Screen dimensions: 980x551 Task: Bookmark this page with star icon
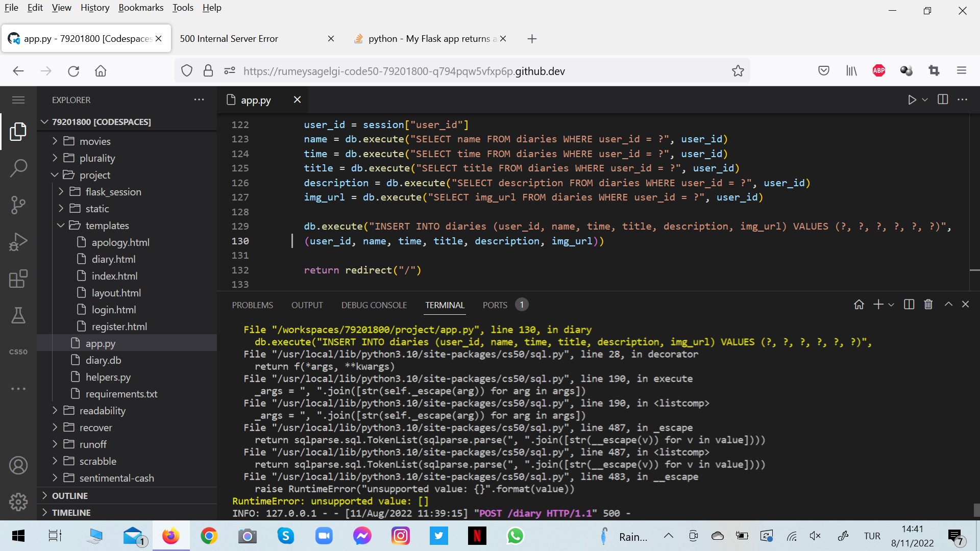[x=738, y=71]
